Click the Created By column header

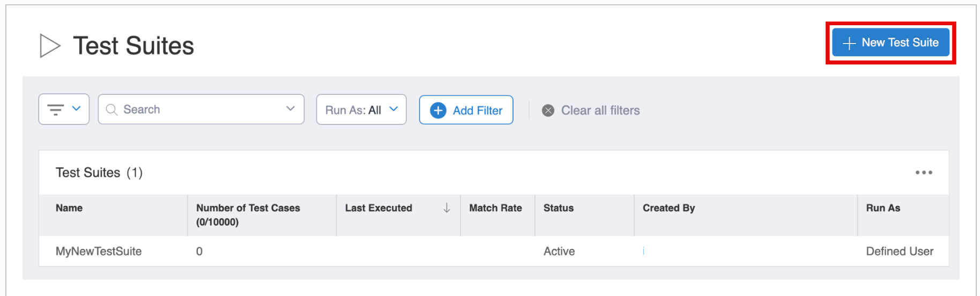[668, 208]
